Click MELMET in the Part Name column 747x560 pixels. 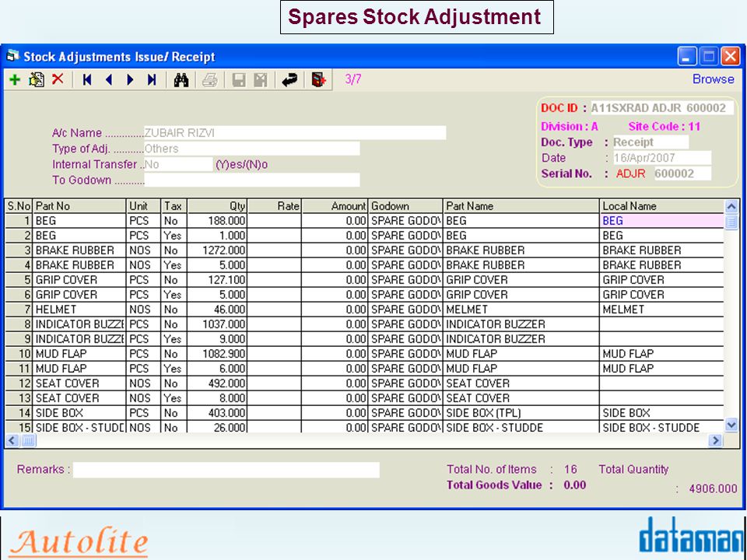(x=521, y=310)
